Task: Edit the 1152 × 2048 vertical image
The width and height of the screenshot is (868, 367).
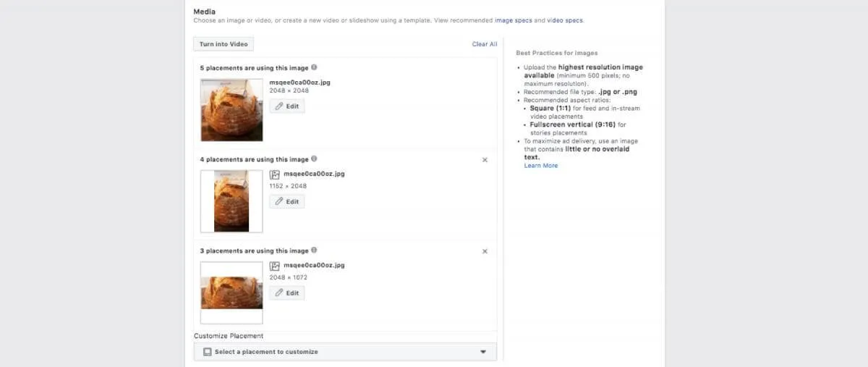Action: pos(287,202)
